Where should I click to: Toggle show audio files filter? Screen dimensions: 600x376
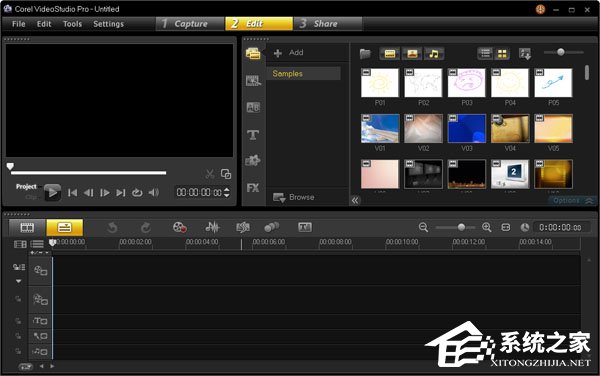coord(434,54)
